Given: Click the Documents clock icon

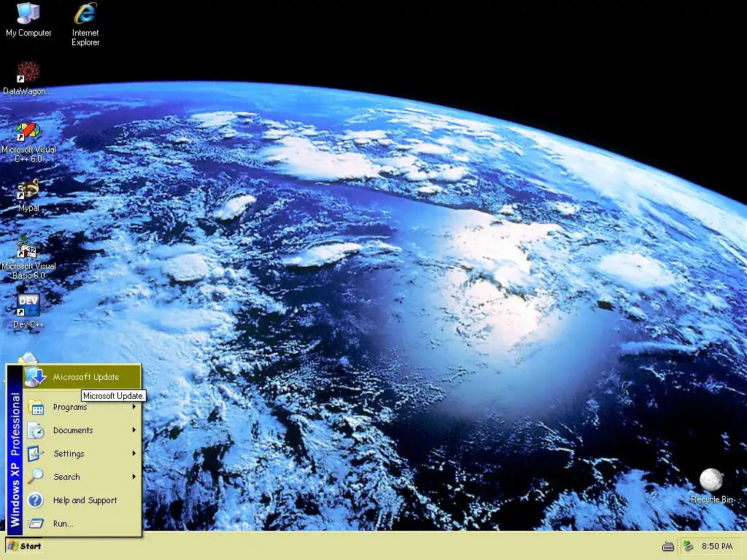Looking at the screenshot, I should click(36, 430).
